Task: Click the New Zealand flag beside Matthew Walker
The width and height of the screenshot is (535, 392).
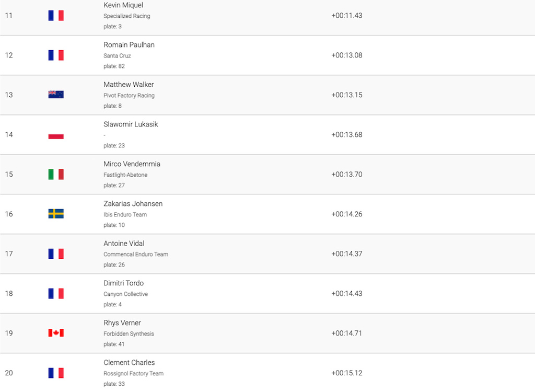Action: [x=56, y=95]
